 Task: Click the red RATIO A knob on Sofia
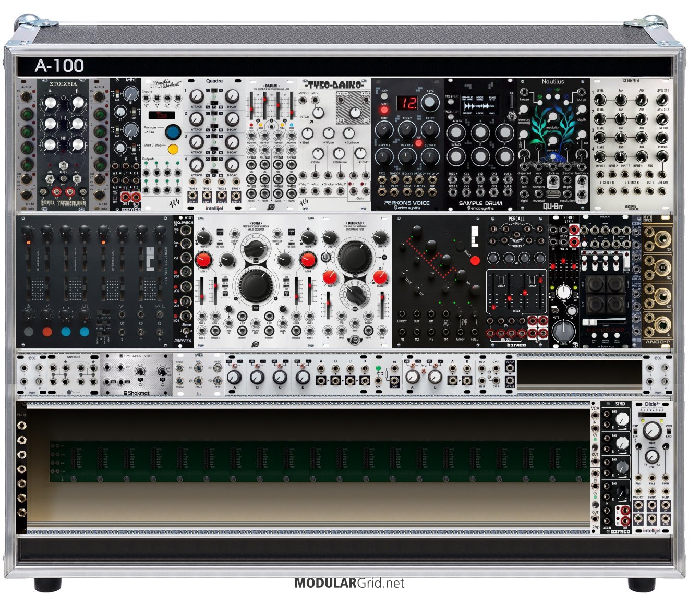click(x=203, y=259)
